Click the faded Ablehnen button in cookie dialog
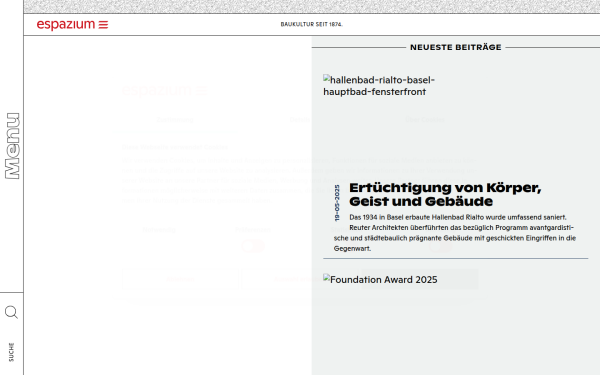 pos(180,279)
